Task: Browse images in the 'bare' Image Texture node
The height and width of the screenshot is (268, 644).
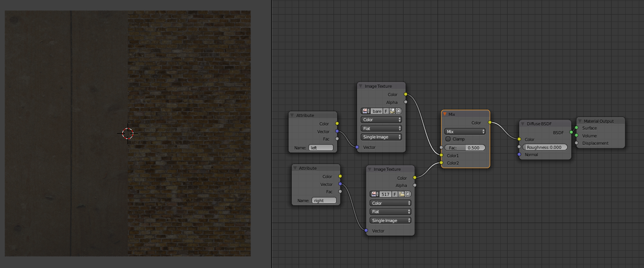Action: [365, 111]
